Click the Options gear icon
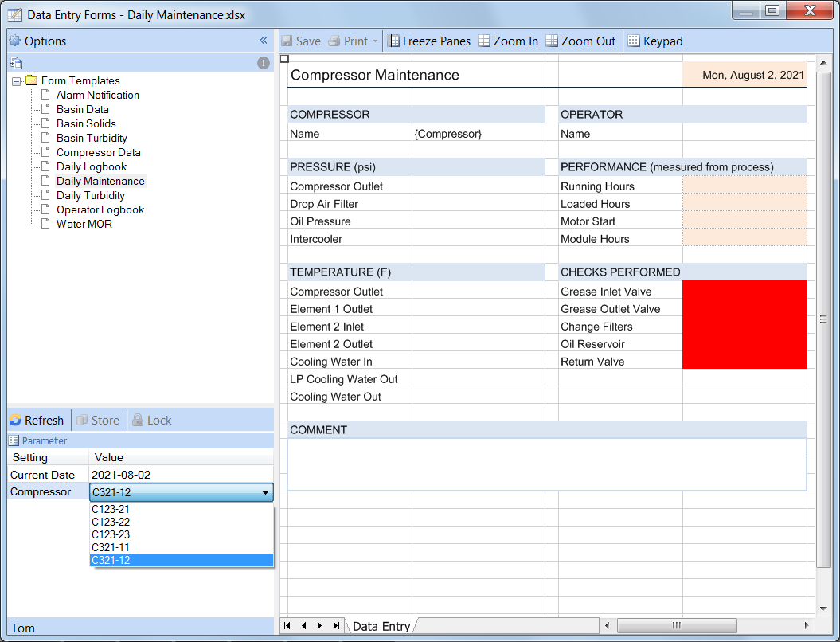 coord(15,41)
